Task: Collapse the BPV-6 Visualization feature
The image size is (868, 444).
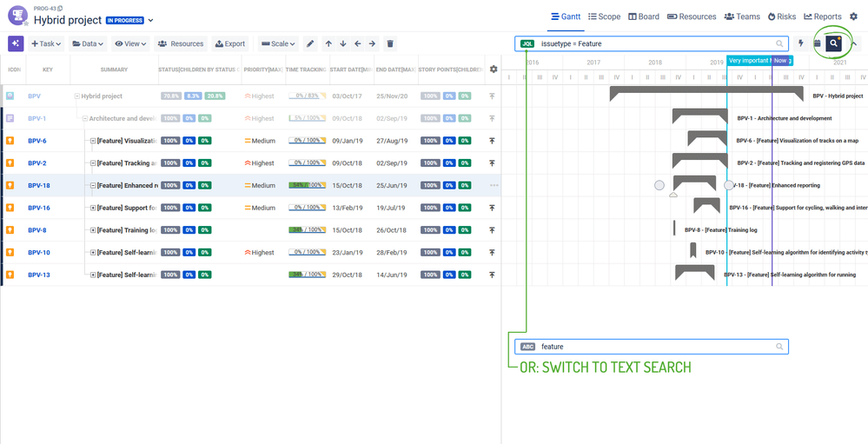Action: pos(93,141)
